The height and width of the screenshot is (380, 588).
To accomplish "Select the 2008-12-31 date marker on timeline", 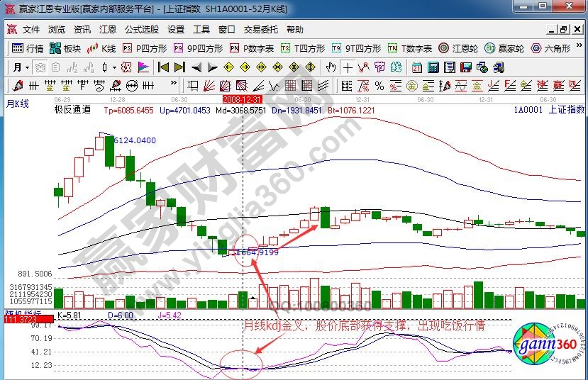I will tap(243, 100).
